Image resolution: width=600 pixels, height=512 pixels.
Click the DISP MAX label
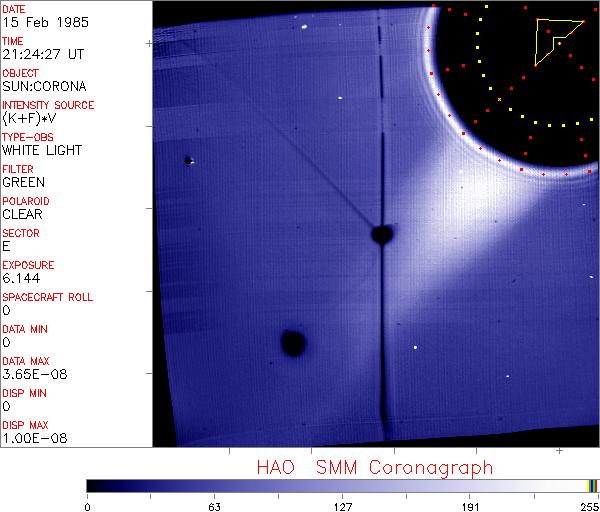(x=25, y=425)
